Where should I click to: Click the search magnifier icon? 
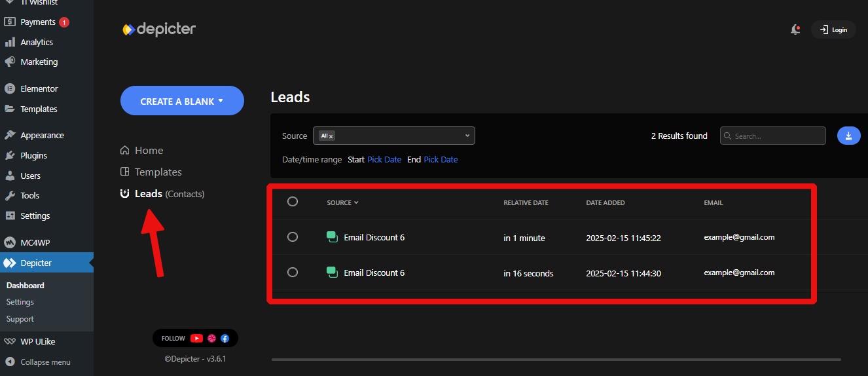pos(727,136)
